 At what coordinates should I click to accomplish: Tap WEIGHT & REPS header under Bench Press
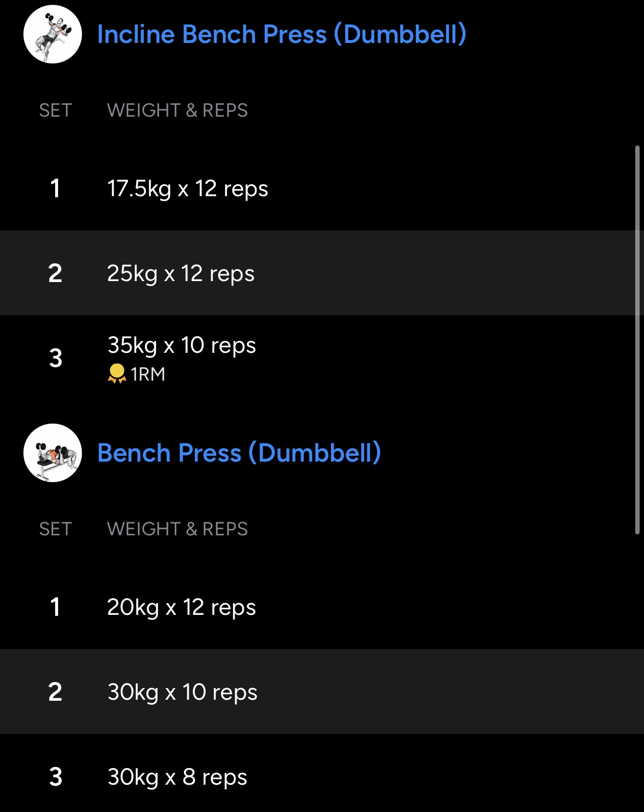tap(177, 529)
